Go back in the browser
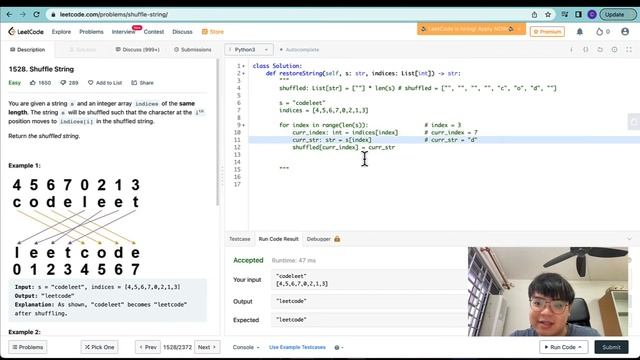 (x=9, y=14)
